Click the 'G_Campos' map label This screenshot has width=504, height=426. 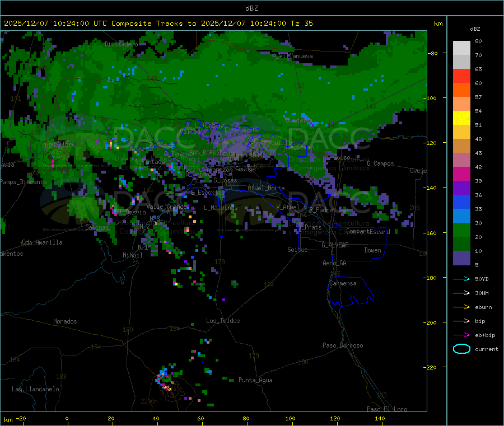(x=380, y=163)
